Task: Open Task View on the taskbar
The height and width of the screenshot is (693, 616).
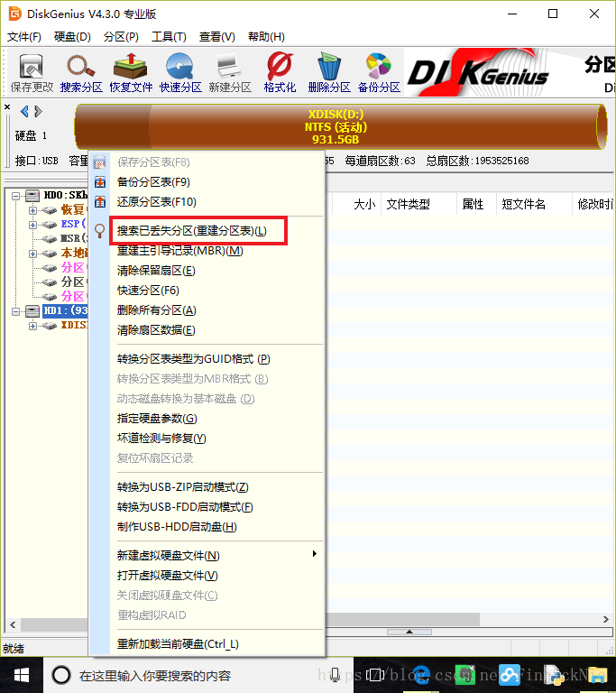Action: click(x=375, y=675)
